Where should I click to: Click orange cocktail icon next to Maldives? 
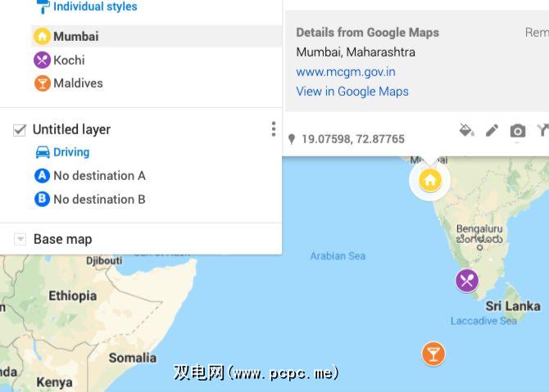tap(42, 83)
